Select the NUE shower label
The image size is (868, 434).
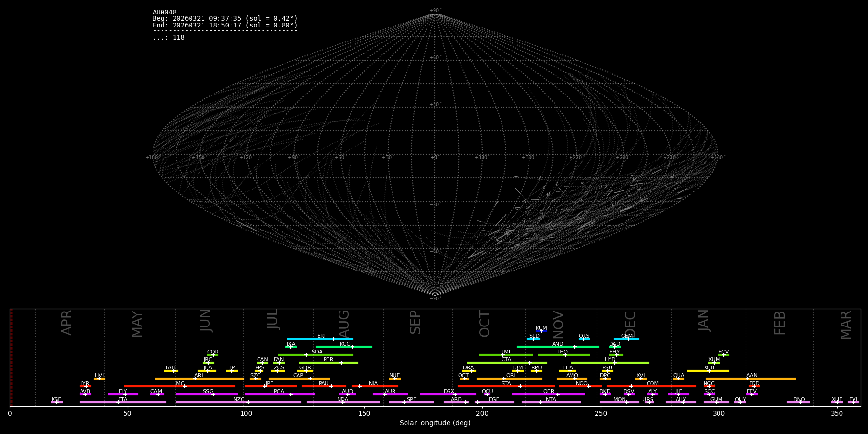point(394,376)
